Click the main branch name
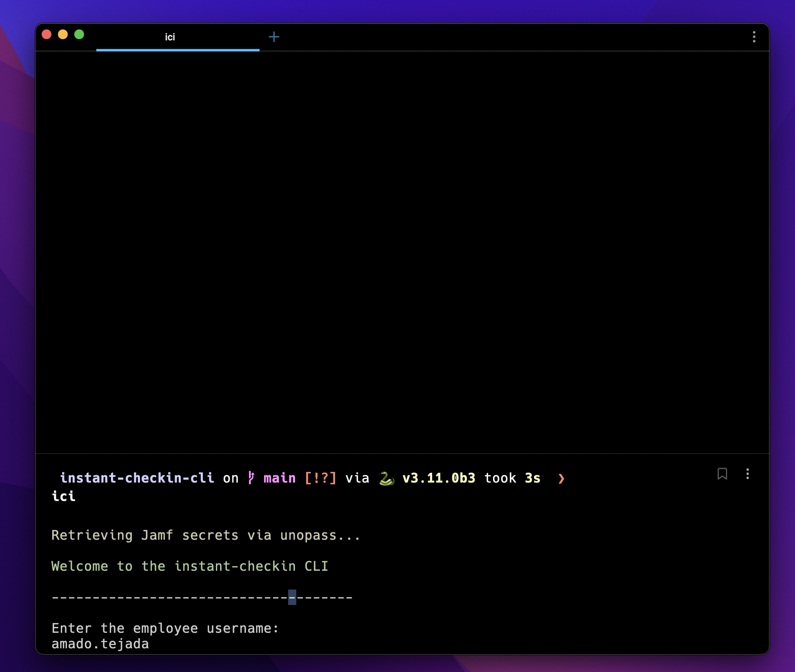 pos(280,478)
